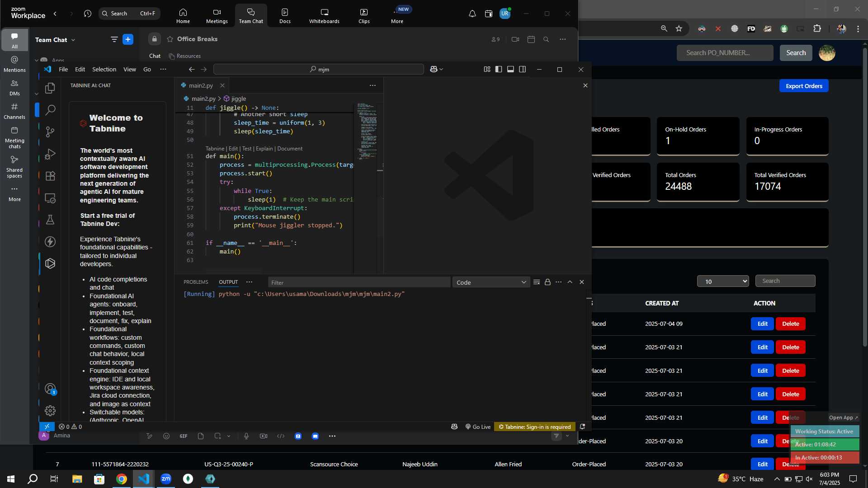Create new chat with blue plus button
868x488 pixels.
click(x=128, y=40)
